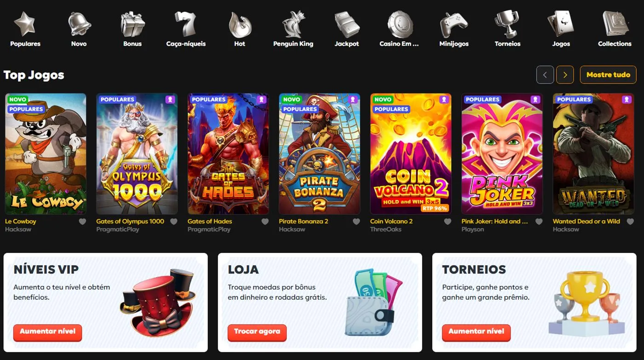The image size is (644, 360).
Task: Click Aumentar nível in Níveis VIP card
Action: click(x=47, y=332)
